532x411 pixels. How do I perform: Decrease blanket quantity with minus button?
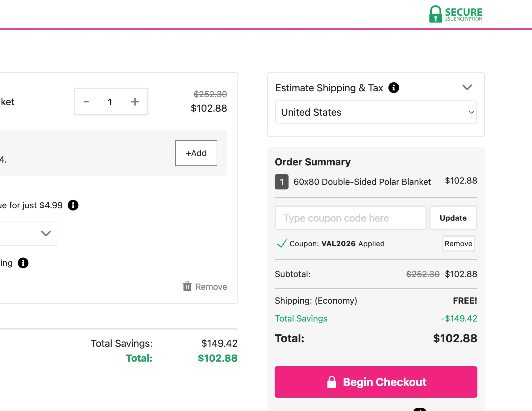(86, 102)
